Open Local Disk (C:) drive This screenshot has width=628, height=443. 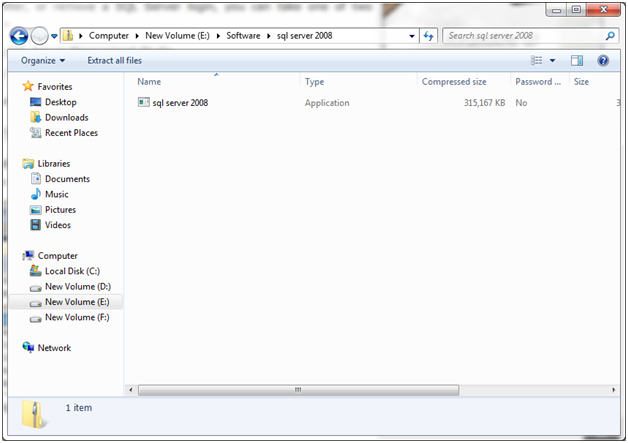(72, 271)
